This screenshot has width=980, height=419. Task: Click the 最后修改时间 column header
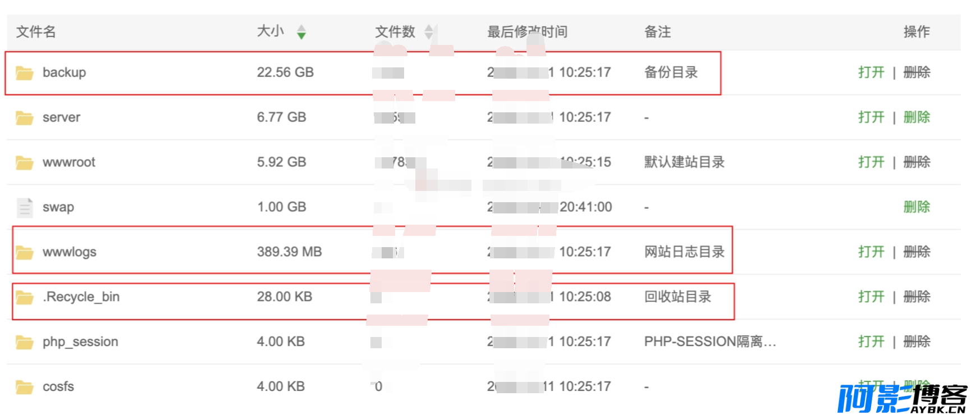click(527, 32)
